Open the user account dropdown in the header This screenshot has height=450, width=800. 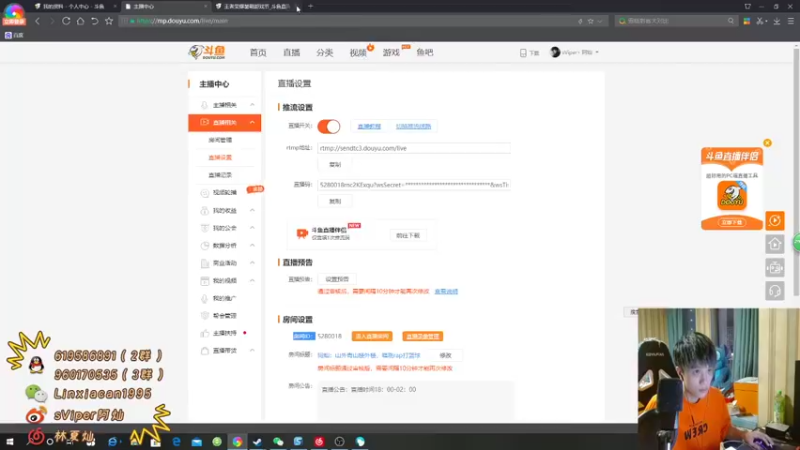597,53
